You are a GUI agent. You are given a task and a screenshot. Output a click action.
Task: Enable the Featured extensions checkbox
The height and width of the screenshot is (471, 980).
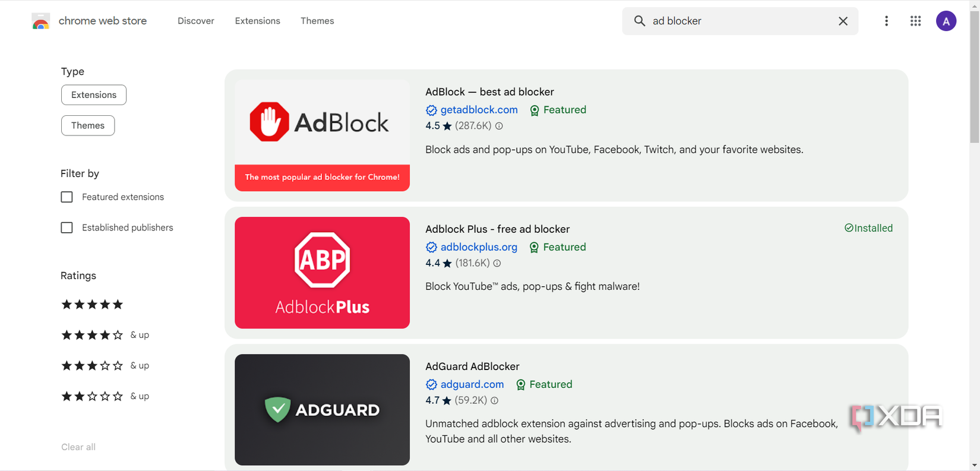tap(67, 197)
